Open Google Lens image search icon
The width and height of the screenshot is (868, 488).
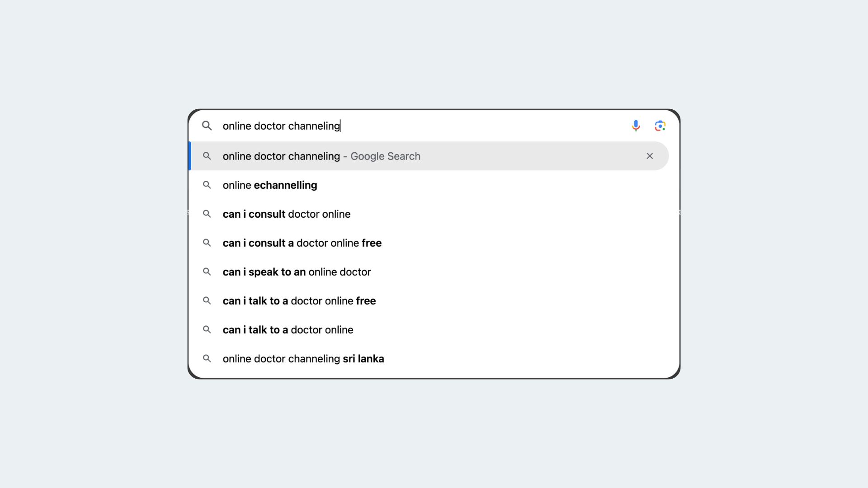[x=660, y=126]
